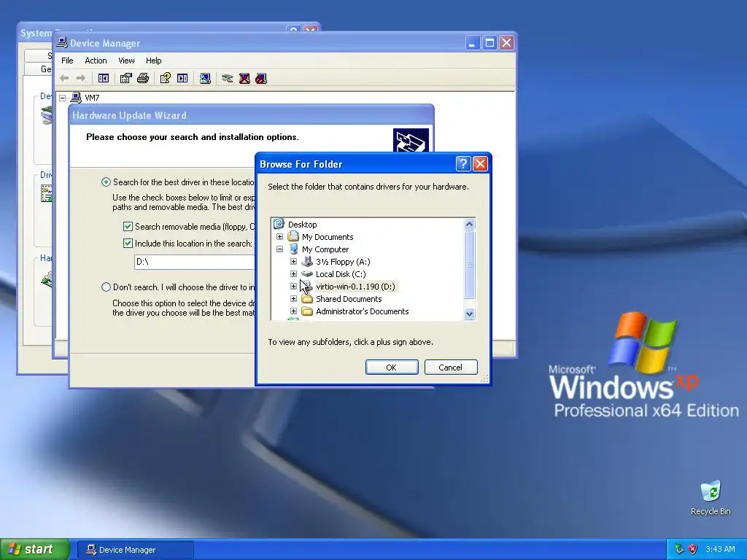Toggle the console tree pane toolbar icon

[x=104, y=78]
